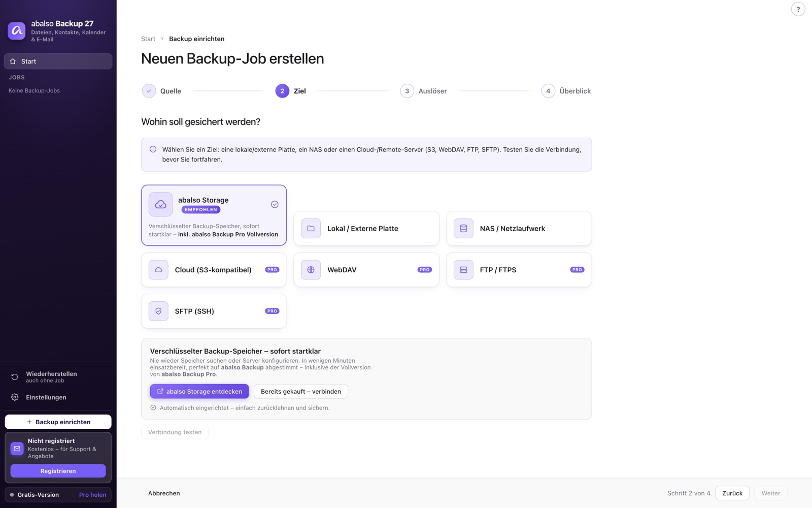Choose Cloud (S3-kompatibel) as backup target
The height and width of the screenshot is (508, 812).
tap(214, 270)
